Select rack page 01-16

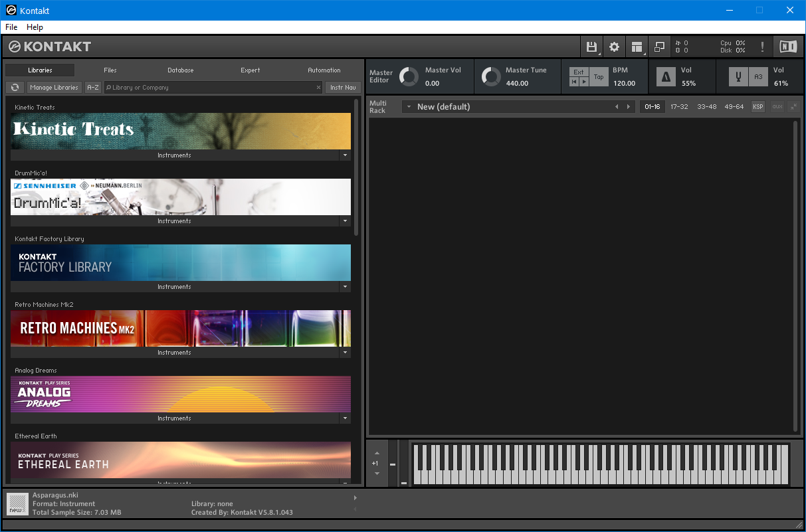(653, 107)
